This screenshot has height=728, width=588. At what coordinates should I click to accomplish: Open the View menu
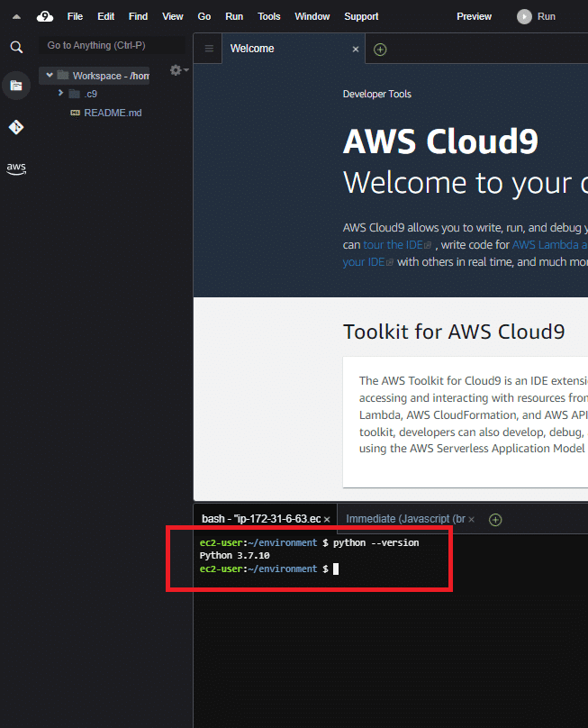[x=172, y=17]
